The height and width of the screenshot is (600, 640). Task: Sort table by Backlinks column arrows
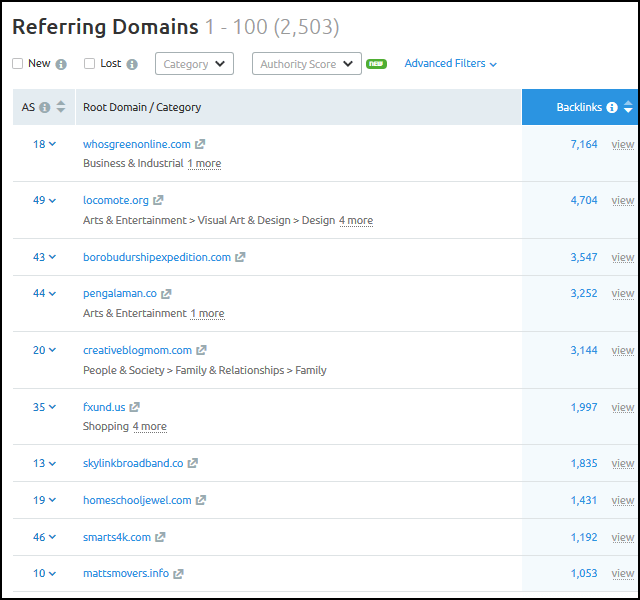coord(628,107)
